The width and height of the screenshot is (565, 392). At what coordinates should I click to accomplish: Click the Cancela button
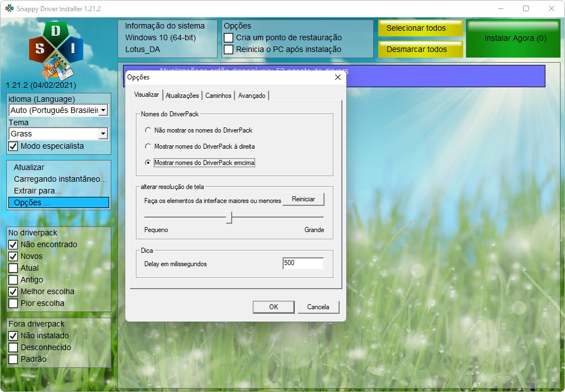[x=318, y=307]
